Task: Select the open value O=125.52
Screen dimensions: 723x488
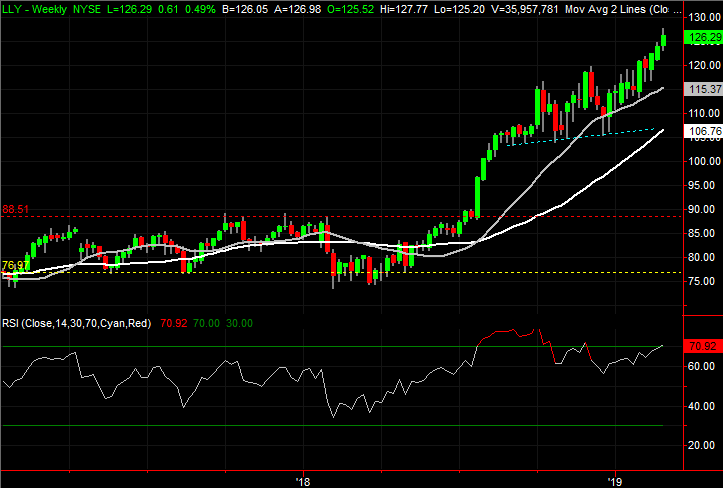Action: coord(351,9)
